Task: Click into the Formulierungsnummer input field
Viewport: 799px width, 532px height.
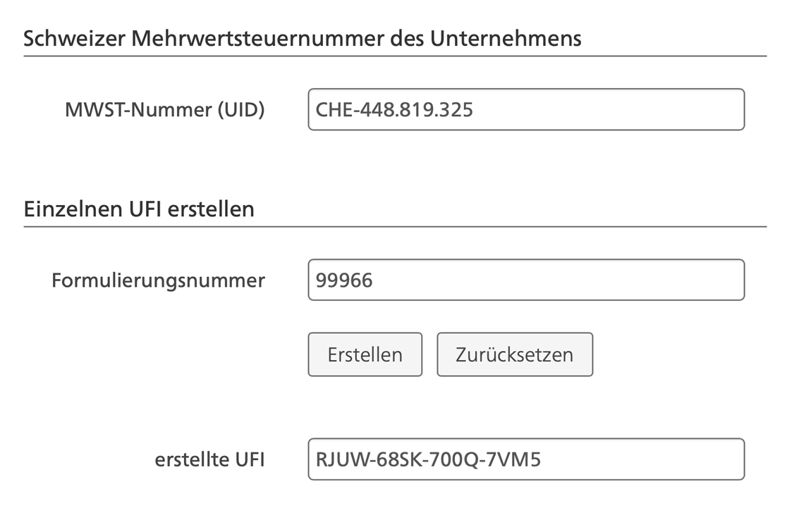Action: click(525, 280)
